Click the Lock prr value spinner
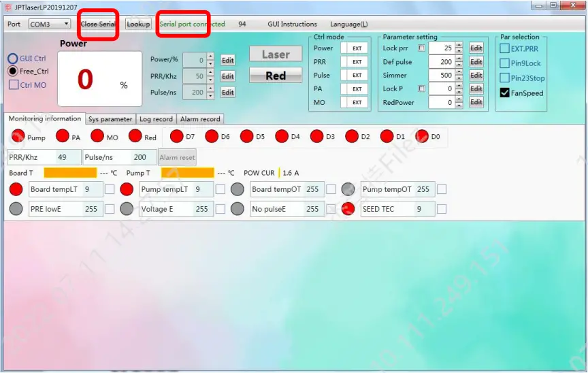 pos(459,48)
